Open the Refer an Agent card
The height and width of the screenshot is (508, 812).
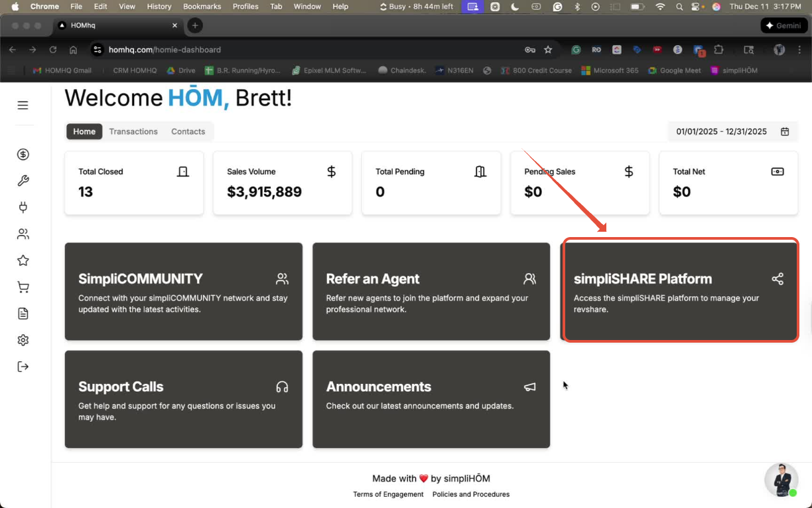click(x=431, y=292)
